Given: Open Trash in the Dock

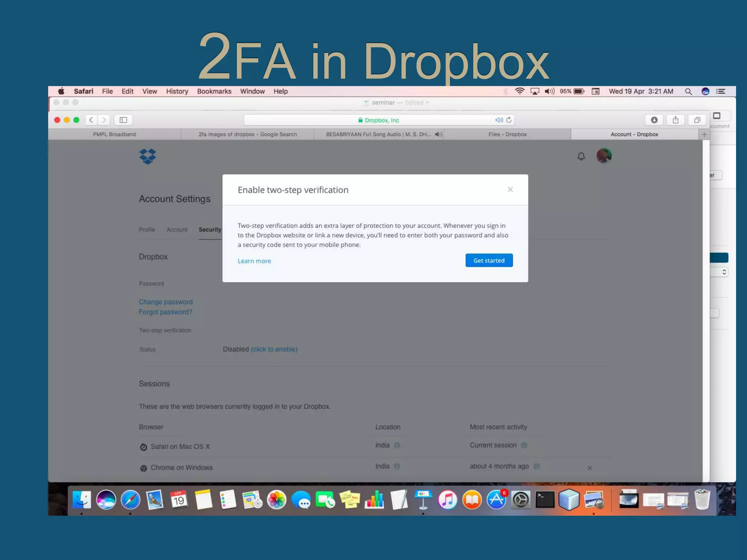Looking at the screenshot, I should (x=703, y=499).
